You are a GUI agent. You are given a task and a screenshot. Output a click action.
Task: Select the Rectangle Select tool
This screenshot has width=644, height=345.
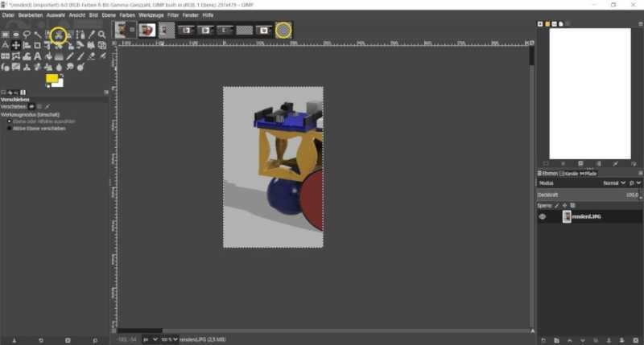click(6, 35)
